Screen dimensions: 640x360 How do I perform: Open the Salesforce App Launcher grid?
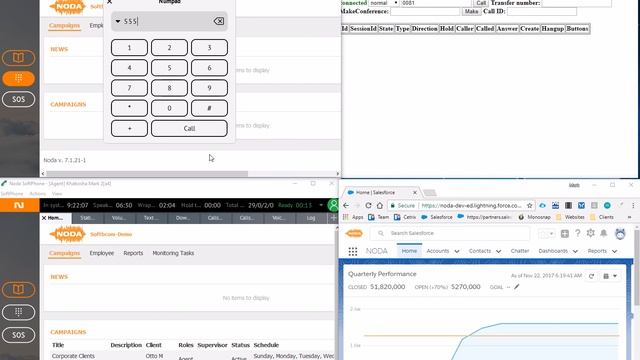pos(353,251)
